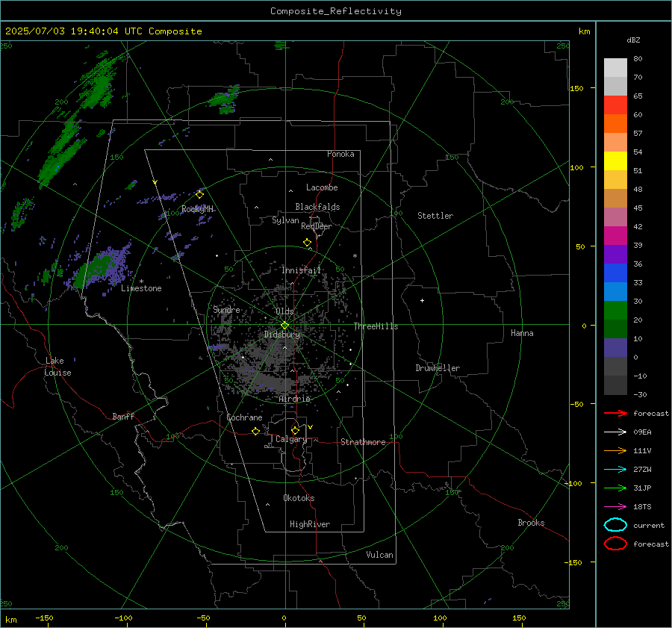Click the km unit label at bottom left
The width and height of the screenshot is (672, 628).
10,620
